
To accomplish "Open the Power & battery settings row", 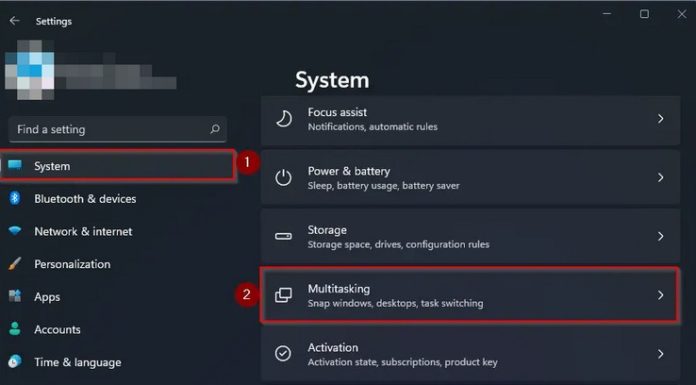I will pyautogui.click(x=470, y=178).
